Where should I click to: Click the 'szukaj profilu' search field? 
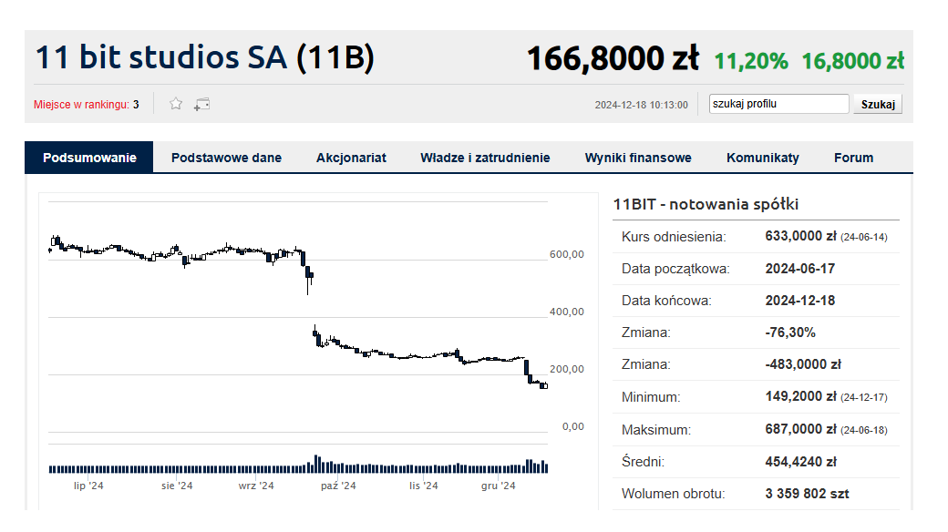(779, 104)
